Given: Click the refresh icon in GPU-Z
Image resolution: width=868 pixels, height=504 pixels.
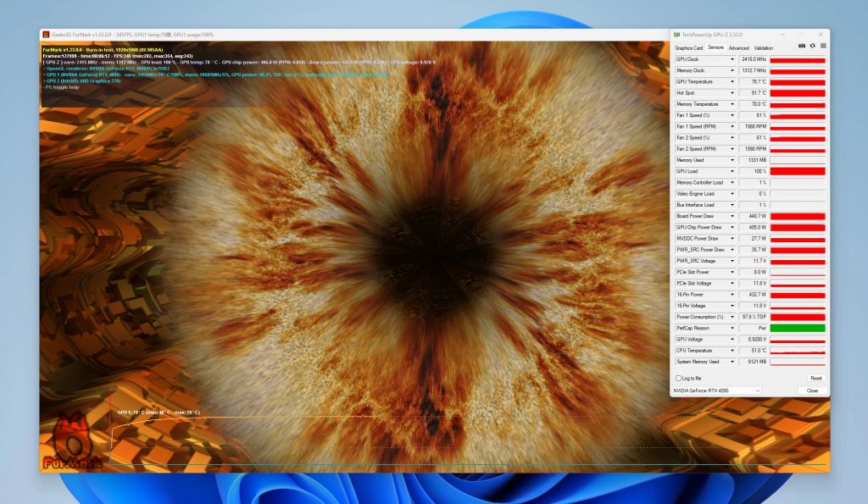Looking at the screenshot, I should 813,47.
